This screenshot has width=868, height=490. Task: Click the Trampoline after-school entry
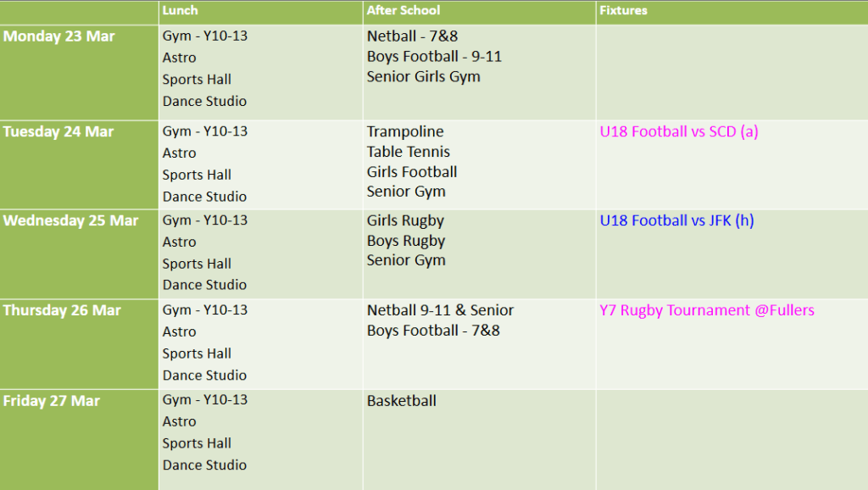405,131
